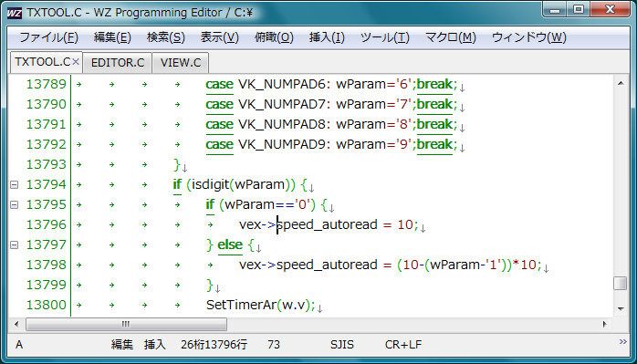Click line number 13793
This screenshot has width=637, height=364.
tap(46, 164)
